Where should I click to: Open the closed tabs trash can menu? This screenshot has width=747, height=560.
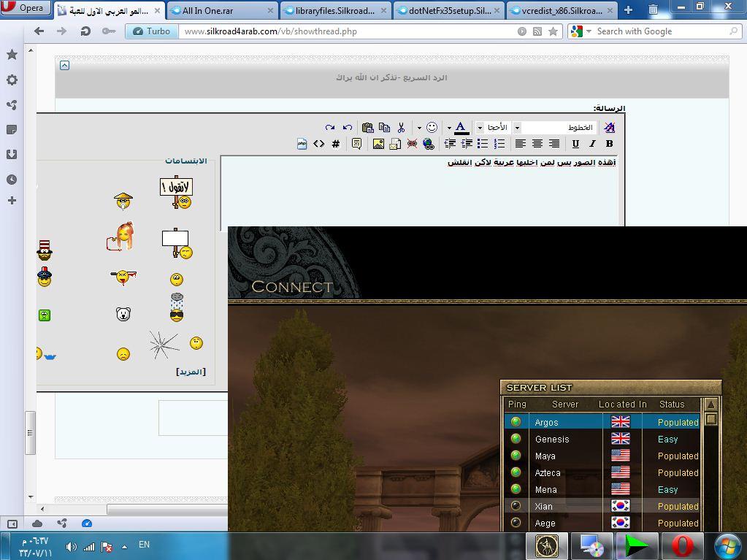click(x=654, y=9)
